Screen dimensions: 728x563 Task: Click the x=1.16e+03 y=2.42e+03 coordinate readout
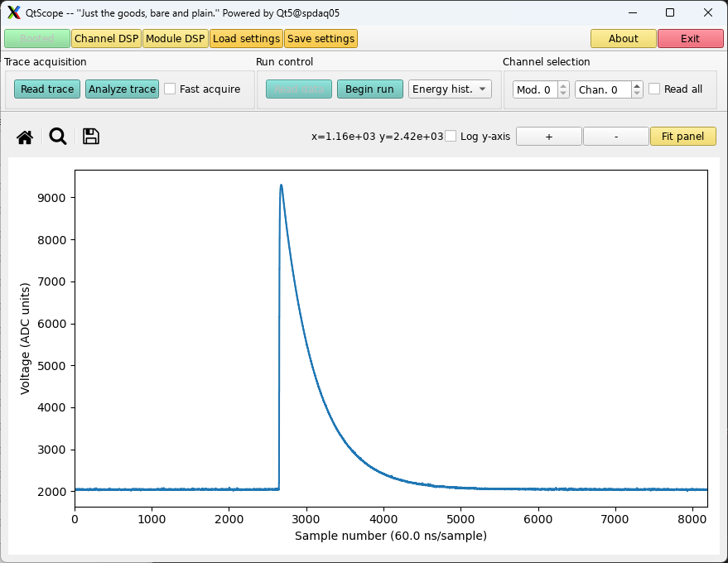(377, 137)
